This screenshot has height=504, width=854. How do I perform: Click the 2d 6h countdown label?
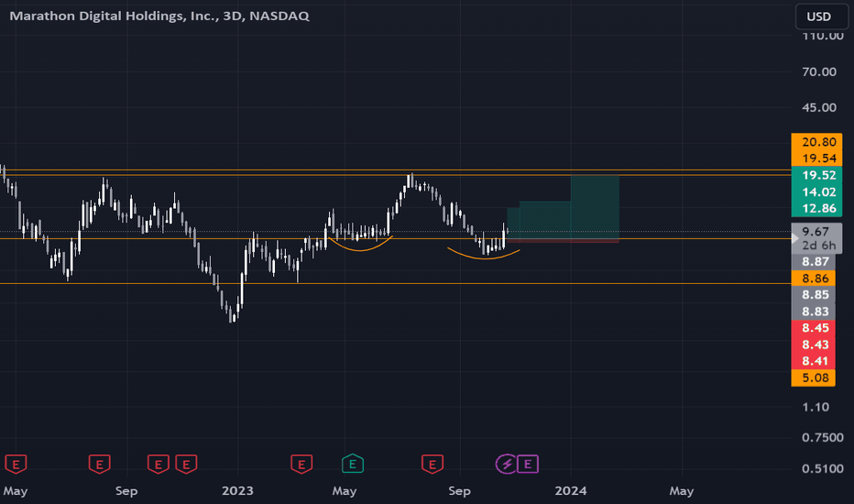pyautogui.click(x=816, y=246)
